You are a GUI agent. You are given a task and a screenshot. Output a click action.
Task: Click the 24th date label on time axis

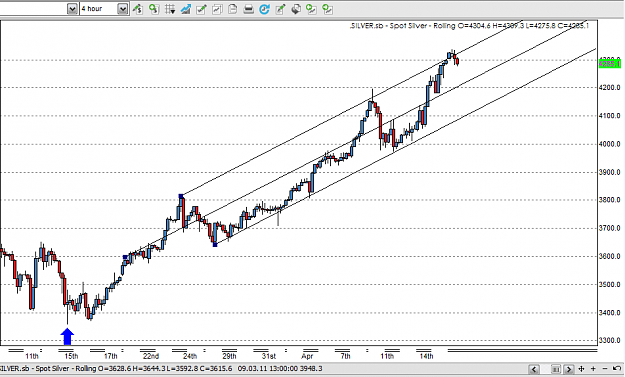pos(190,356)
